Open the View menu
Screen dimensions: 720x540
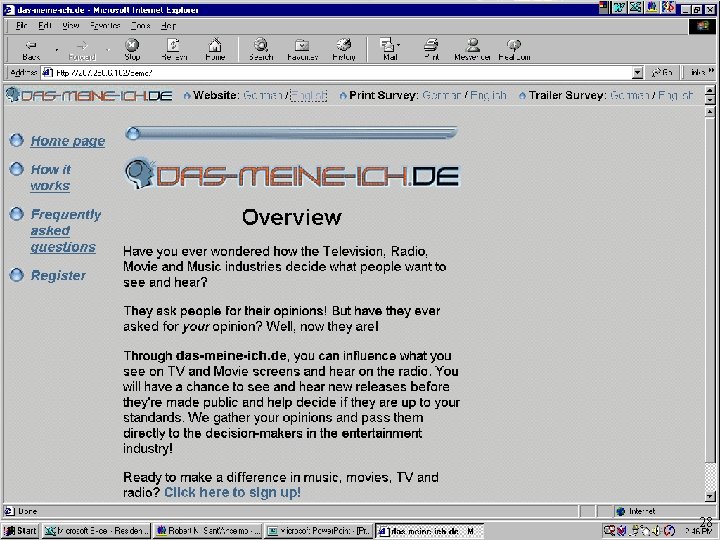(x=71, y=26)
